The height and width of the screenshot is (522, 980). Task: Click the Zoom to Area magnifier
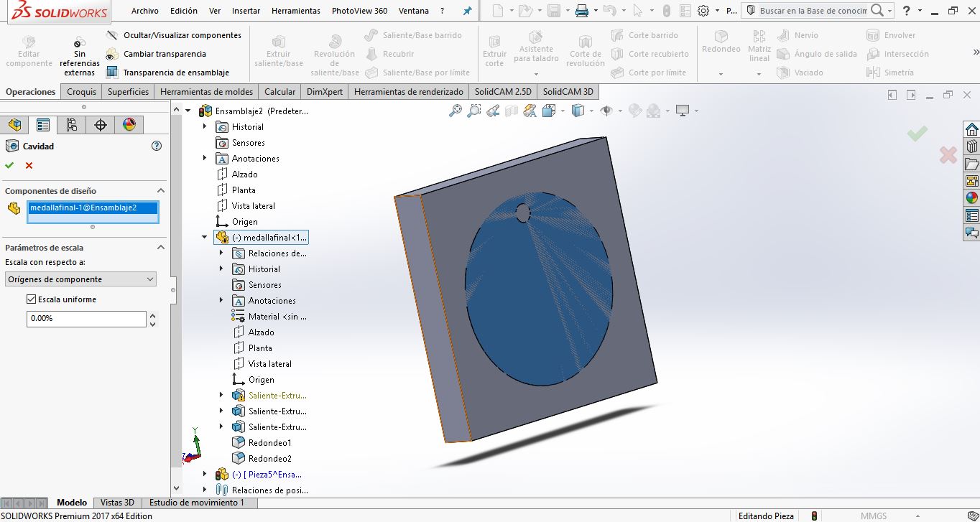(474, 111)
